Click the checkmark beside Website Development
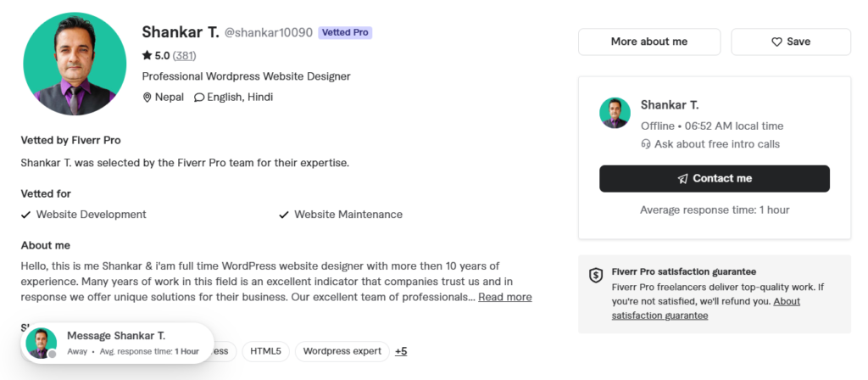This screenshot has width=868, height=380. pos(25,215)
